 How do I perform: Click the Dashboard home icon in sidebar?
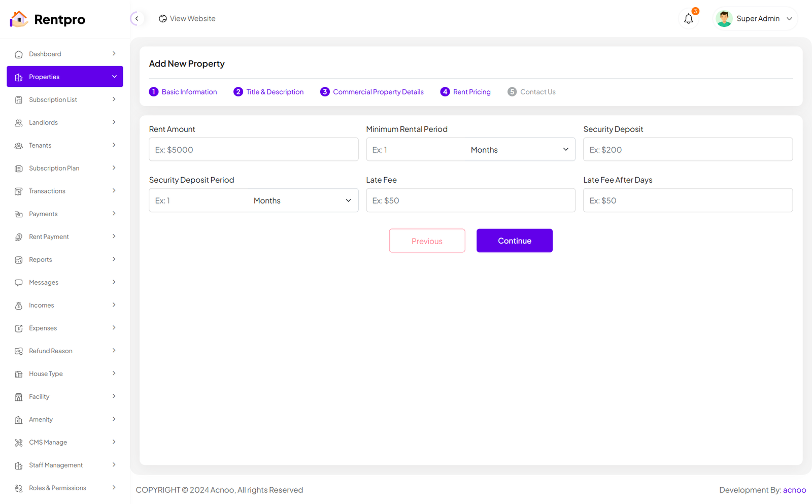19,54
